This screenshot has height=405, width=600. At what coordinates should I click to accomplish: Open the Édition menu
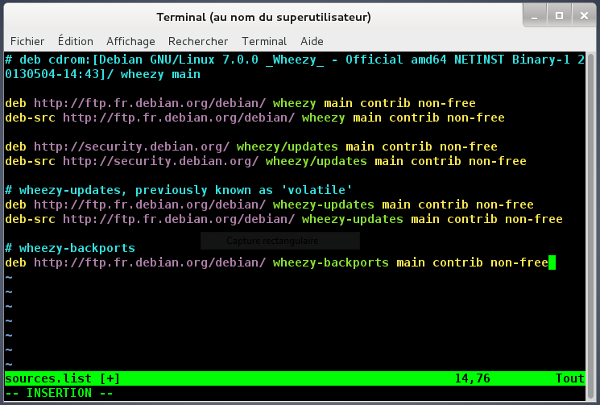tap(75, 41)
